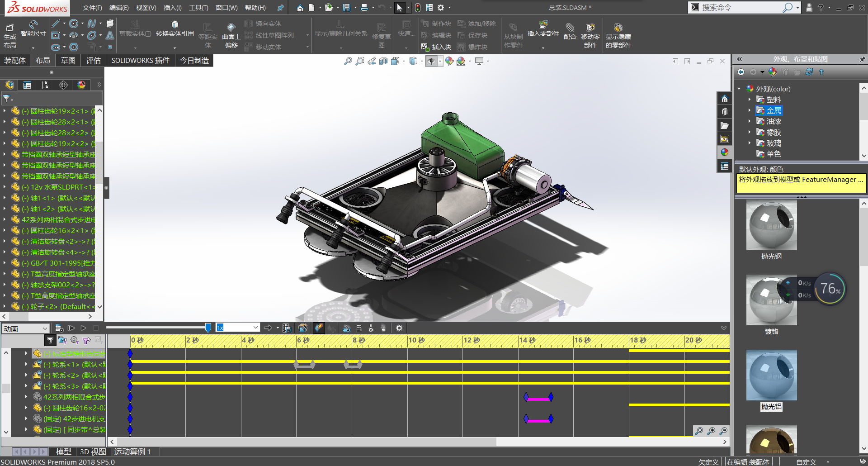The width and height of the screenshot is (868, 466).
Task: Open the File Explorer task pane tab
Action: [x=725, y=126]
